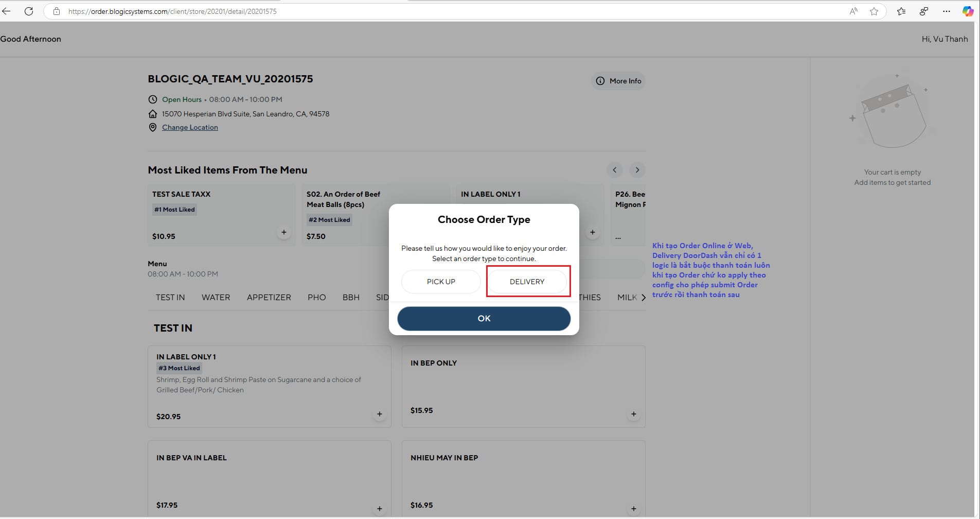Open the Copilot icon in browser toolbar
The width and height of the screenshot is (980, 519).
(x=968, y=11)
